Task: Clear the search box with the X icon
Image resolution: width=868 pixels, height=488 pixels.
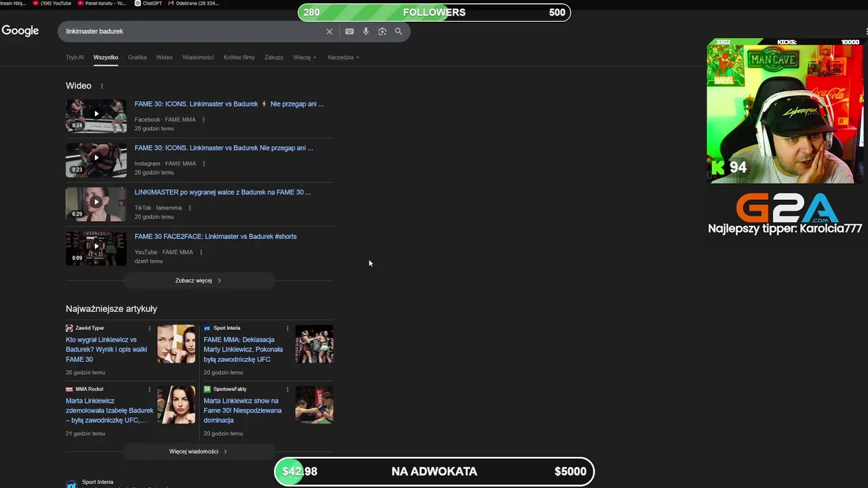Action: [330, 31]
